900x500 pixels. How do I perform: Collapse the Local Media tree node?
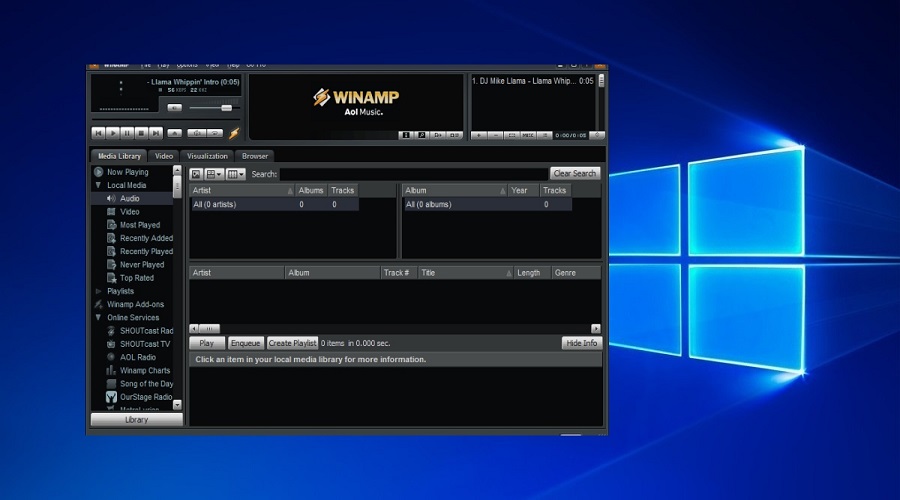pyautogui.click(x=98, y=185)
